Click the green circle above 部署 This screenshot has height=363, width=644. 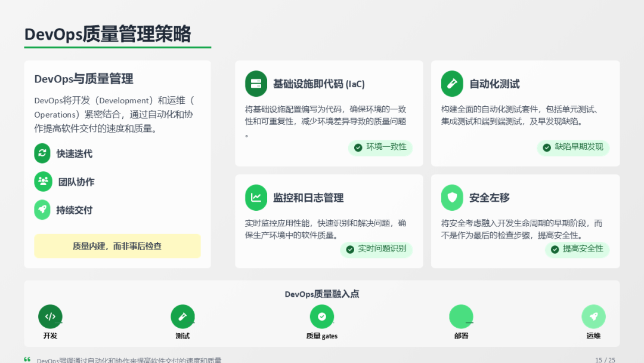click(461, 316)
